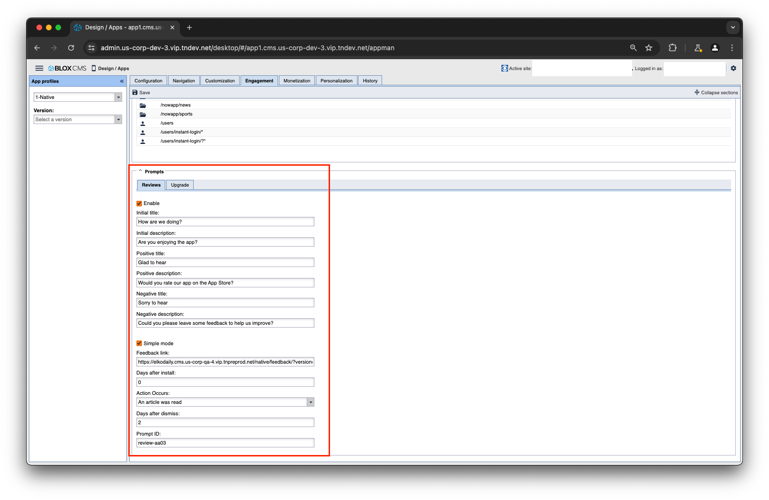Click the Prompt ID input field
The image size is (769, 500).
(225, 442)
